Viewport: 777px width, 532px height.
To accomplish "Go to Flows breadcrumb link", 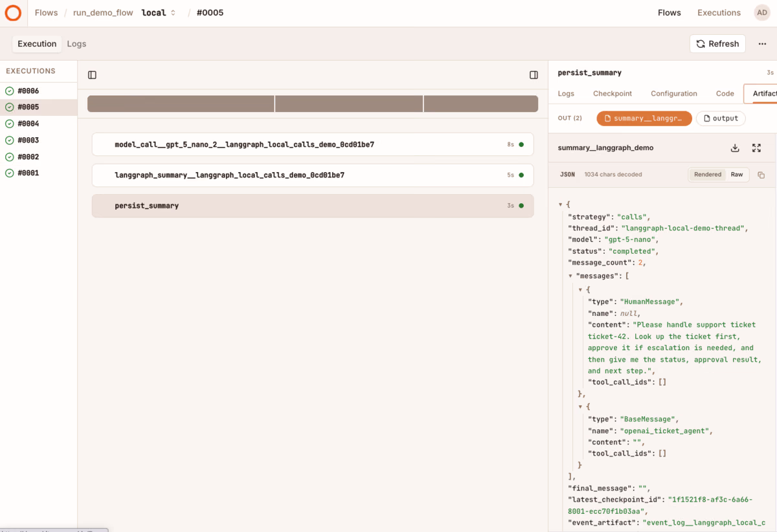I will point(46,13).
